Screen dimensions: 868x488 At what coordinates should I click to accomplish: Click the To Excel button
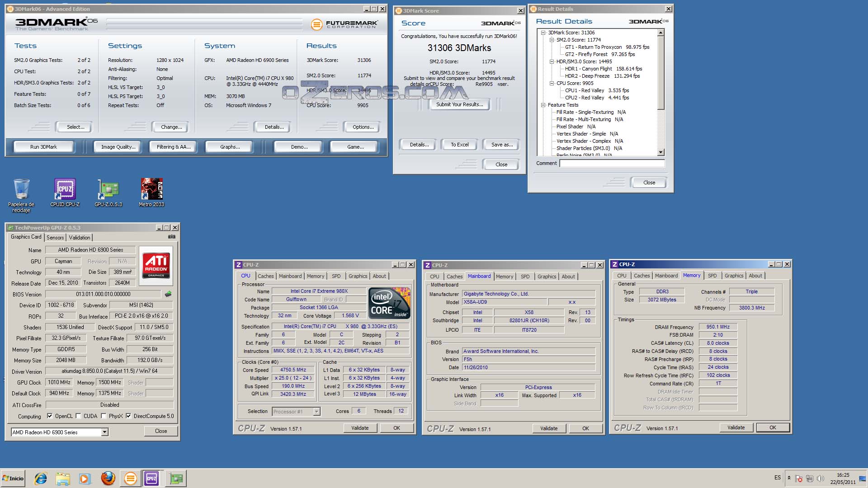pyautogui.click(x=459, y=145)
